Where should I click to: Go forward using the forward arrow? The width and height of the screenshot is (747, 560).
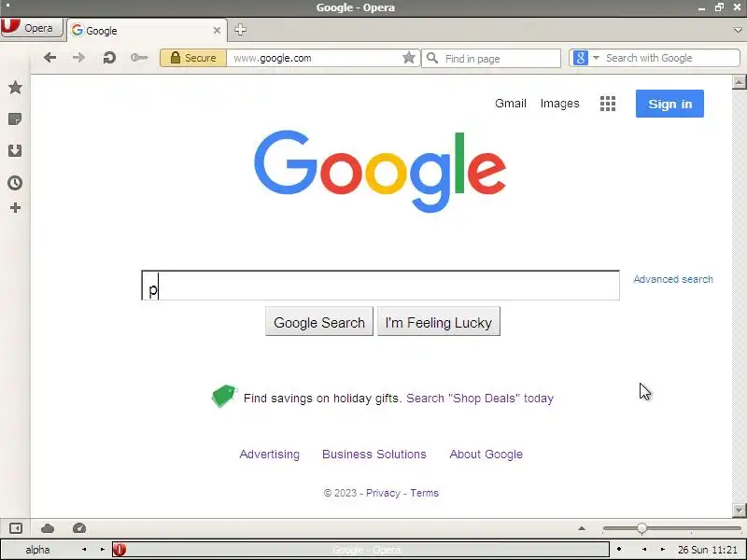pyautogui.click(x=78, y=58)
